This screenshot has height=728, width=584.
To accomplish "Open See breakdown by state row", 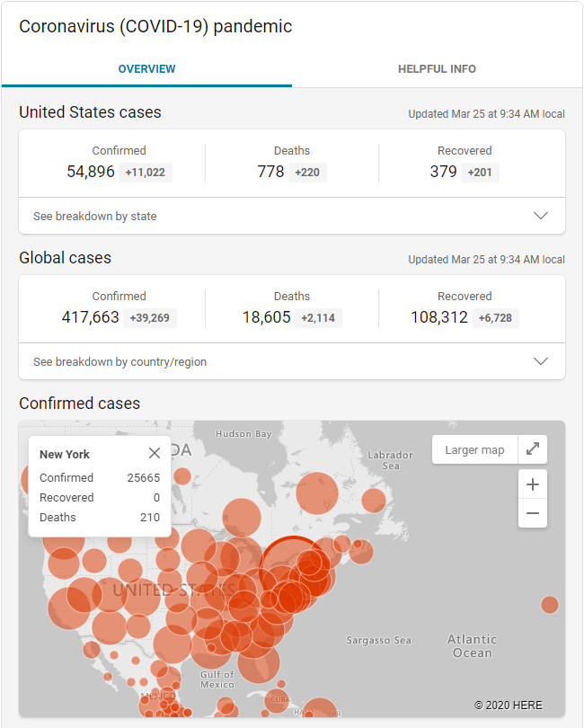I will coord(95,216).
